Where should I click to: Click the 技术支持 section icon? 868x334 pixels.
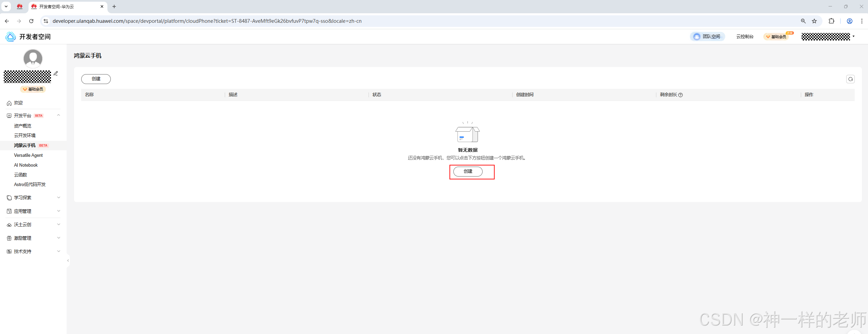tap(9, 251)
